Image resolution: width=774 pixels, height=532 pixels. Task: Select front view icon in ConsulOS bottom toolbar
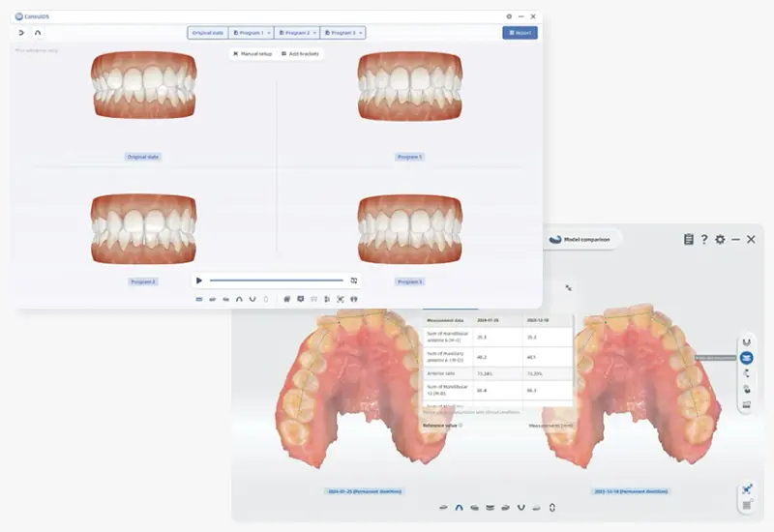click(199, 299)
